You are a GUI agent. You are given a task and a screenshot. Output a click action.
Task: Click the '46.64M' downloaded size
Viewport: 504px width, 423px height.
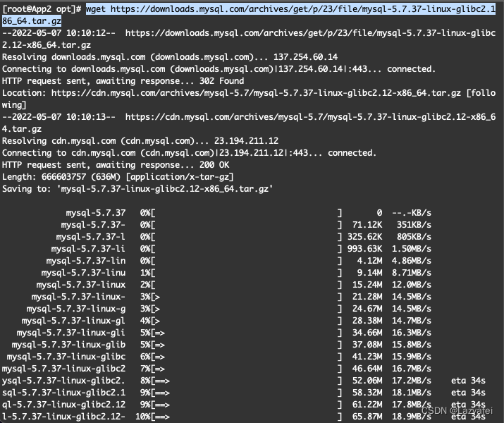pyautogui.click(x=367, y=369)
